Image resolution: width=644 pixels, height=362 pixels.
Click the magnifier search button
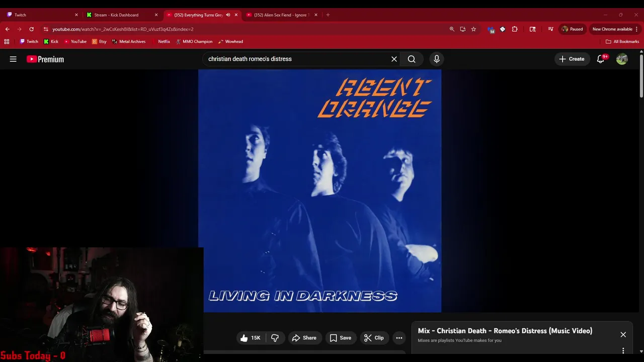[x=412, y=59]
